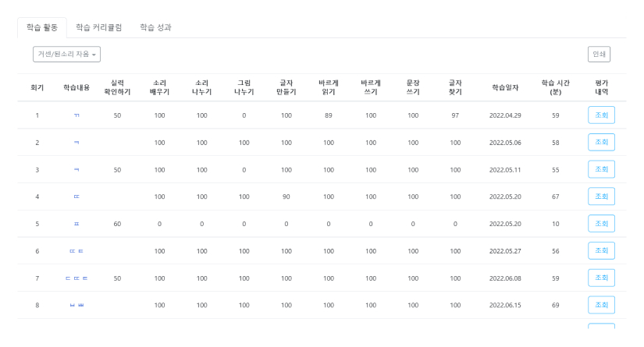The width and height of the screenshot is (644, 347).
Task: Click the ㅋ content link in session 2
Action: [76, 143]
